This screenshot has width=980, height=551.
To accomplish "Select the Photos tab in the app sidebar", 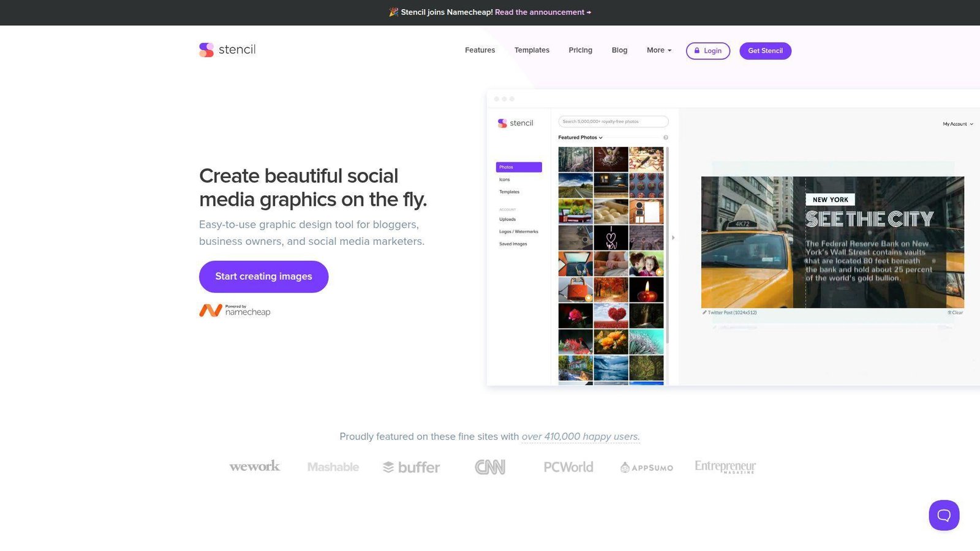I will point(519,167).
